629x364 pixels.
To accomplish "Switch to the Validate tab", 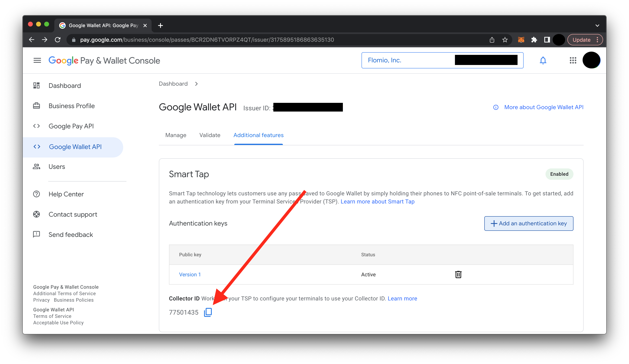I will (210, 135).
